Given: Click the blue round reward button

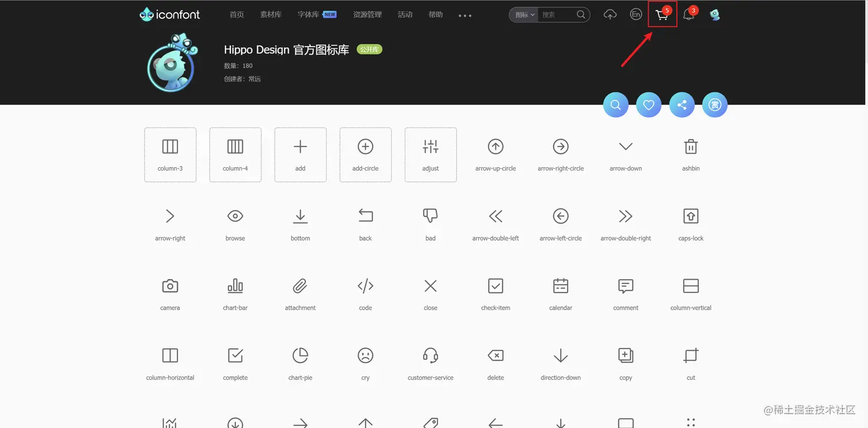Looking at the screenshot, I should (715, 105).
